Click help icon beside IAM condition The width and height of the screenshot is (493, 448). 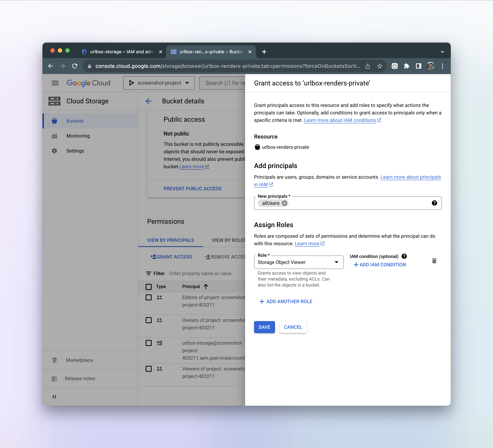[404, 256]
